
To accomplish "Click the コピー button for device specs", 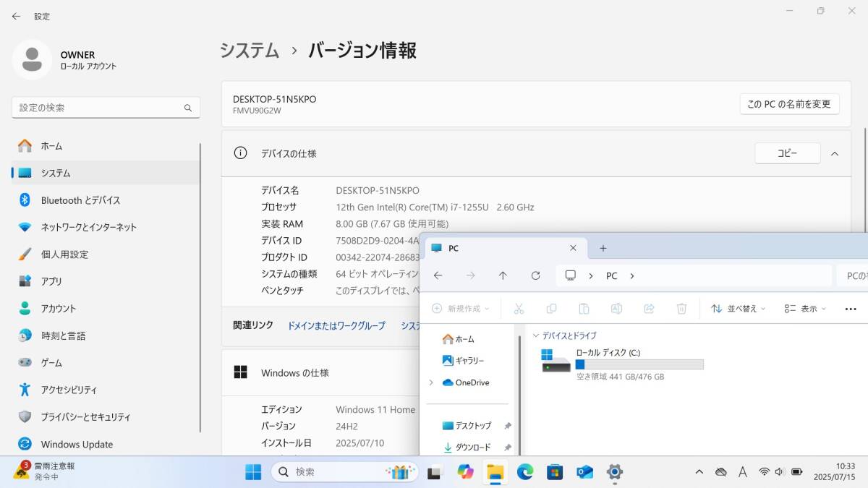I will pos(787,153).
